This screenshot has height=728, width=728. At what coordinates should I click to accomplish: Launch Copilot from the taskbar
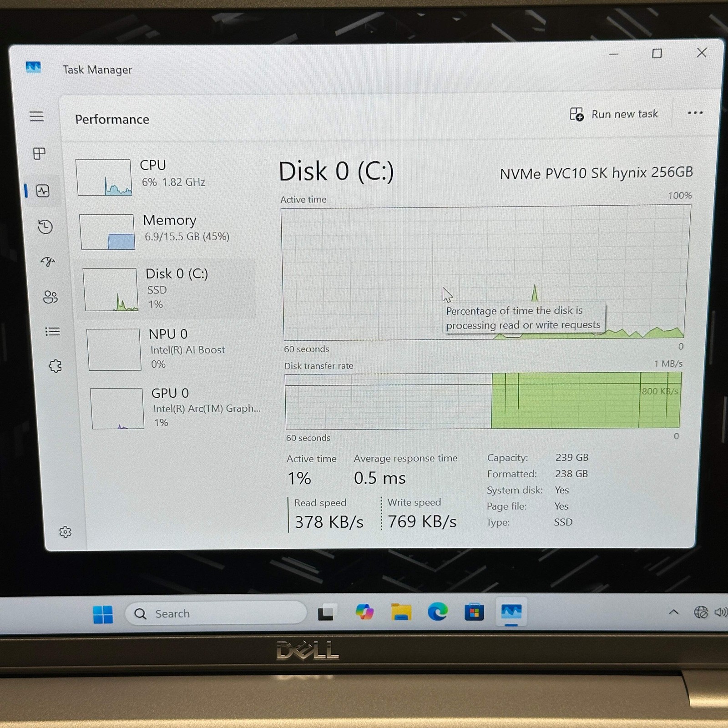point(364,612)
